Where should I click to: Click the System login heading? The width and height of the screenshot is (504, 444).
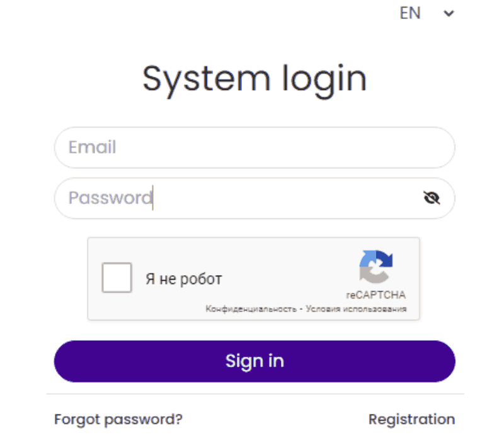click(254, 79)
